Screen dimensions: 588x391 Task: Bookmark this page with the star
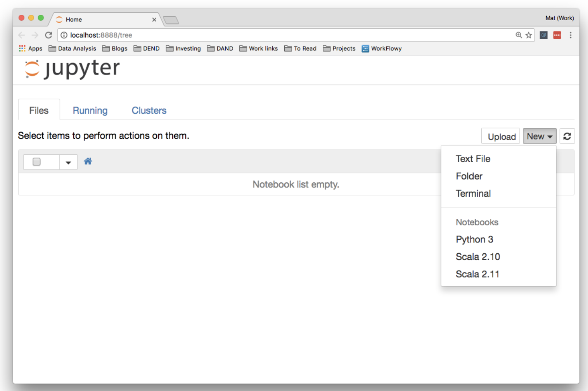click(x=529, y=35)
